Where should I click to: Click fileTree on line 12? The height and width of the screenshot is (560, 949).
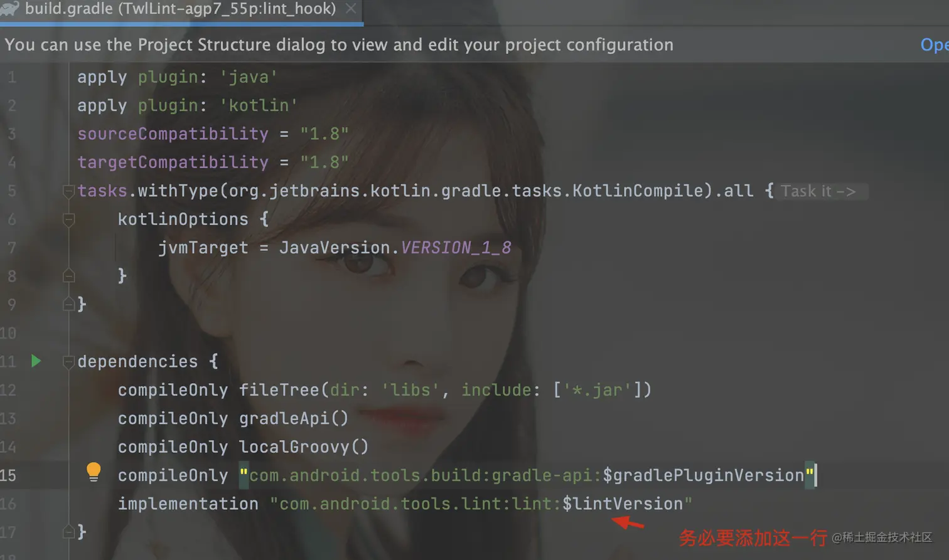tap(279, 390)
